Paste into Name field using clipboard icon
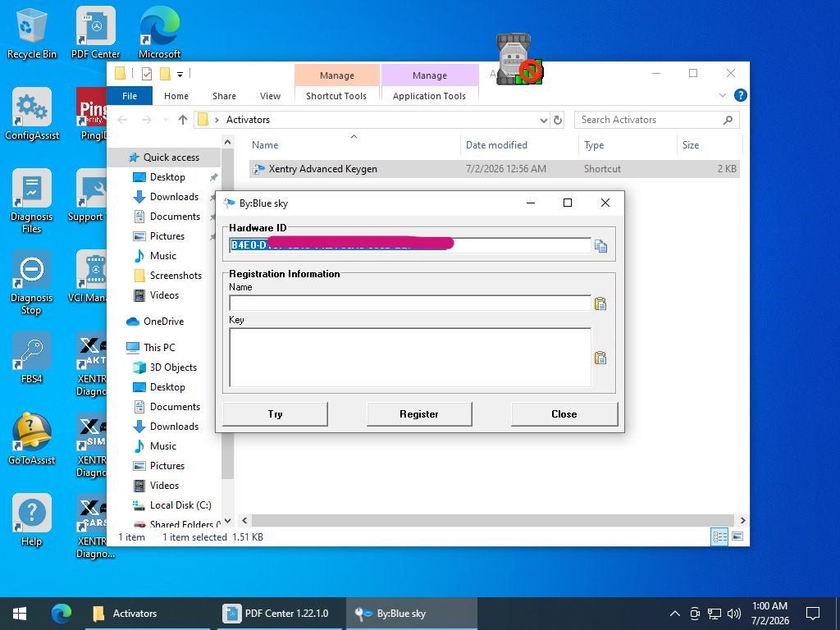Viewport: 840px width, 630px height. (600, 304)
